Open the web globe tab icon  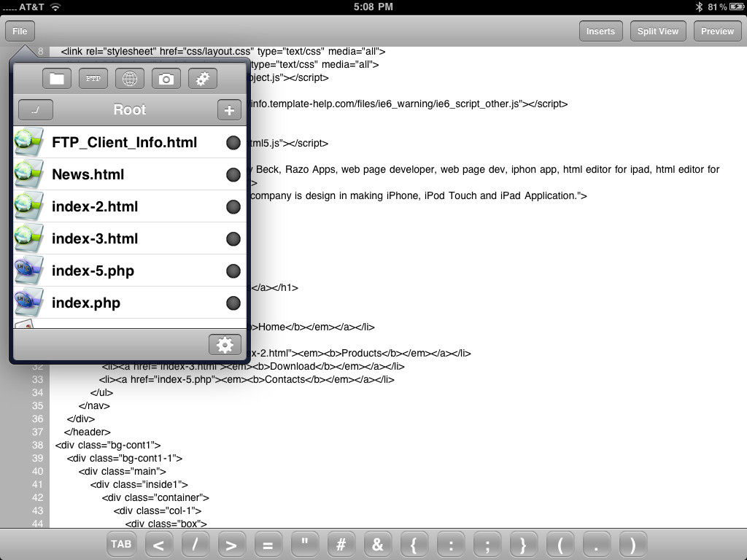(130, 79)
